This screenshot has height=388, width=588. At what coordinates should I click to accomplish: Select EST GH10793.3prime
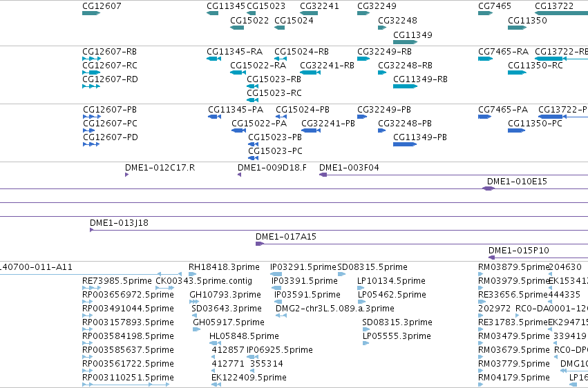[194, 302]
